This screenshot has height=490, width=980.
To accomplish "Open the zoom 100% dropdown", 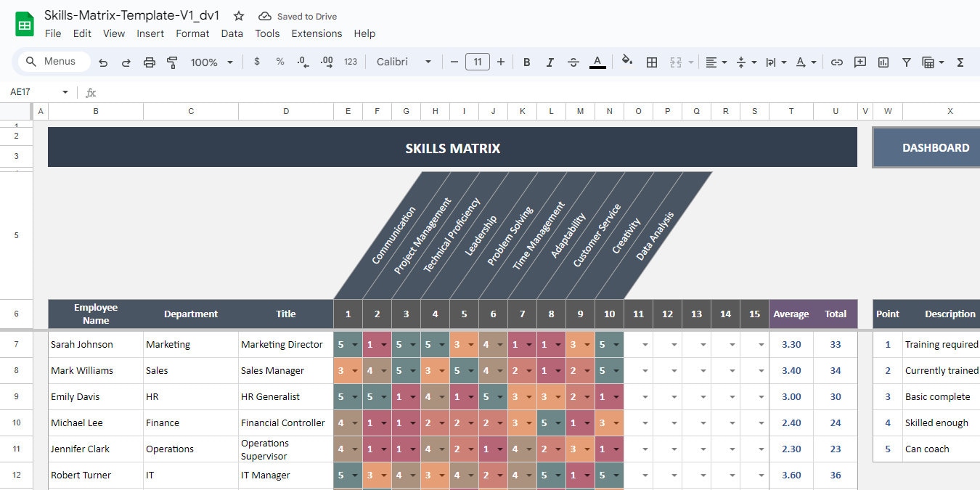I will (x=212, y=62).
